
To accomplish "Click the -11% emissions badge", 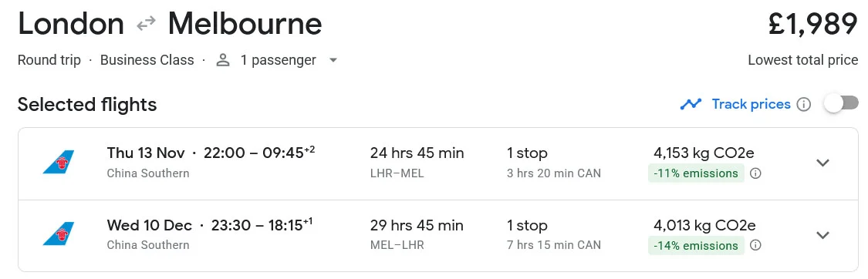I will coord(696,173).
